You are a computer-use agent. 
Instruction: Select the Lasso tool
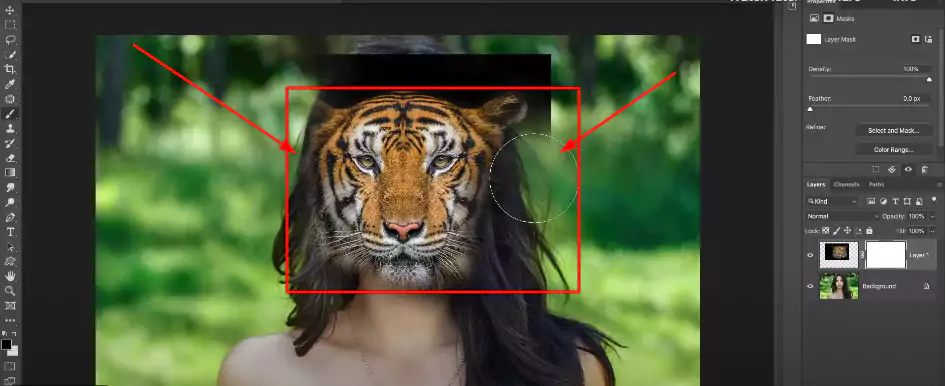click(x=10, y=40)
